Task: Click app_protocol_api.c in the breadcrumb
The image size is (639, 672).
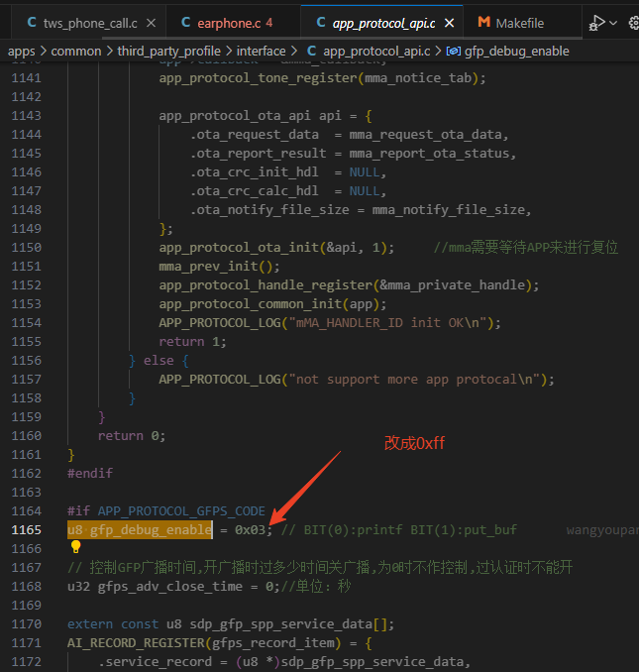Action: point(376,52)
